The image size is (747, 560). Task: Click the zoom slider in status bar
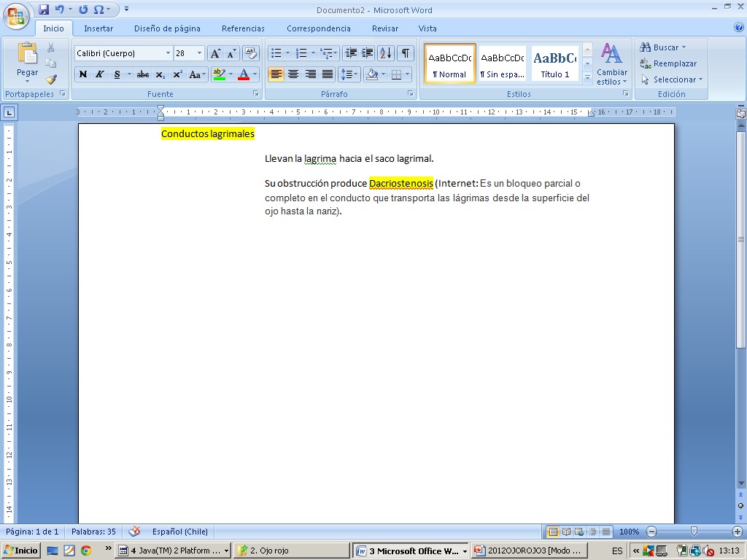[694, 532]
